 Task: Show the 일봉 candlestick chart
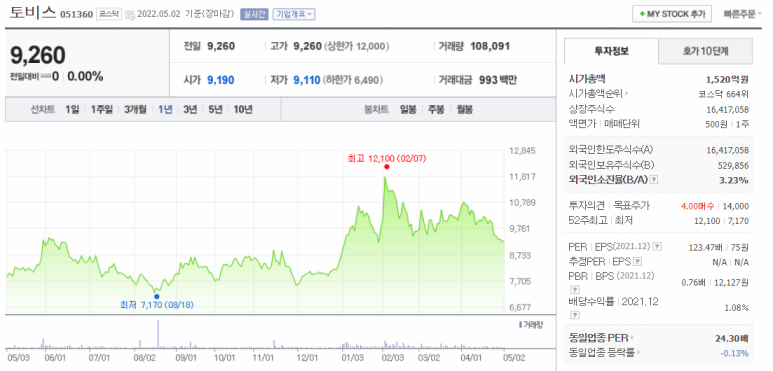coord(408,109)
